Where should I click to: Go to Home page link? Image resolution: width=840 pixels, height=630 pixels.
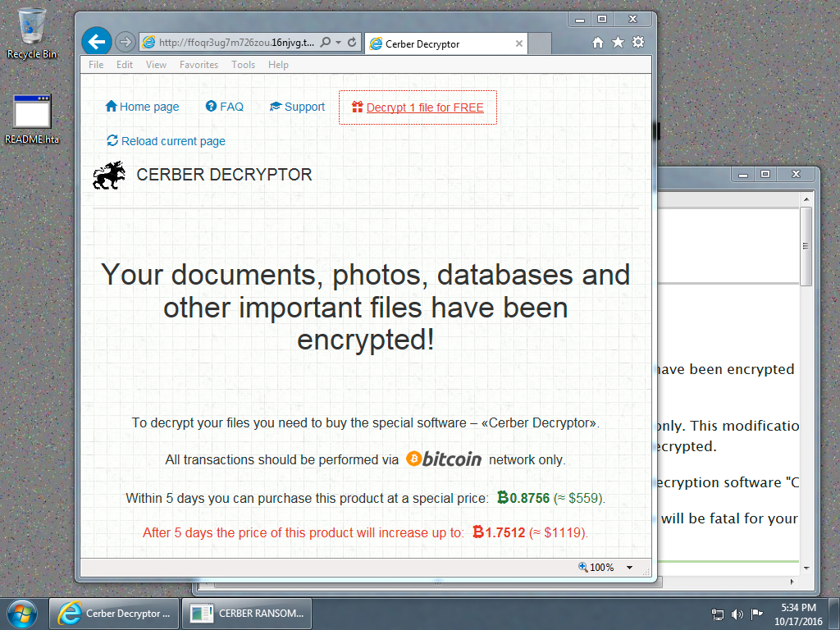point(142,107)
